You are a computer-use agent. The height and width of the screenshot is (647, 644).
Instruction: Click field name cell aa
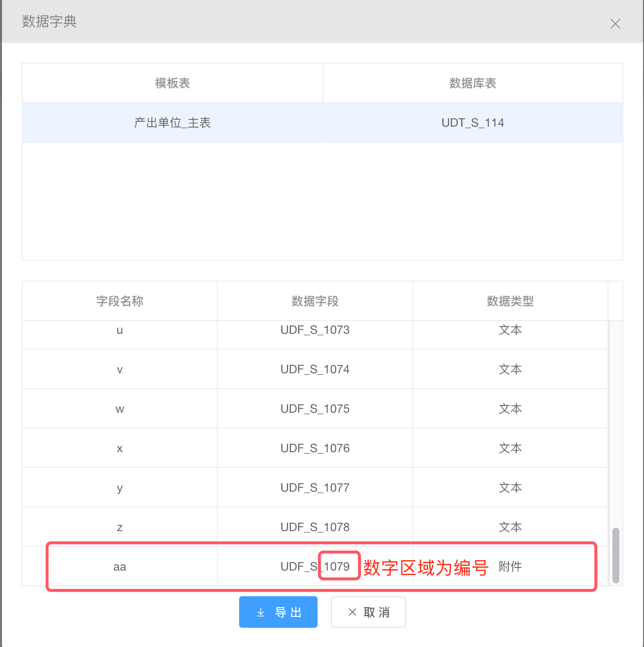point(120,567)
